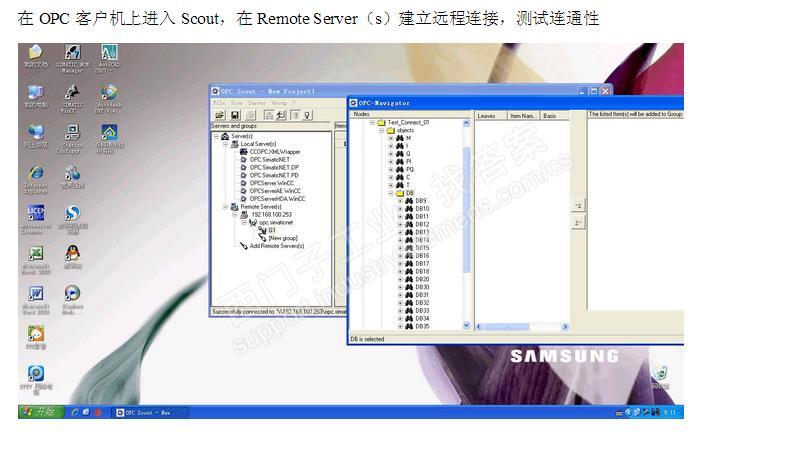Select Add Remote Server(s) in Scout tree
785x475 pixels.
tap(277, 246)
